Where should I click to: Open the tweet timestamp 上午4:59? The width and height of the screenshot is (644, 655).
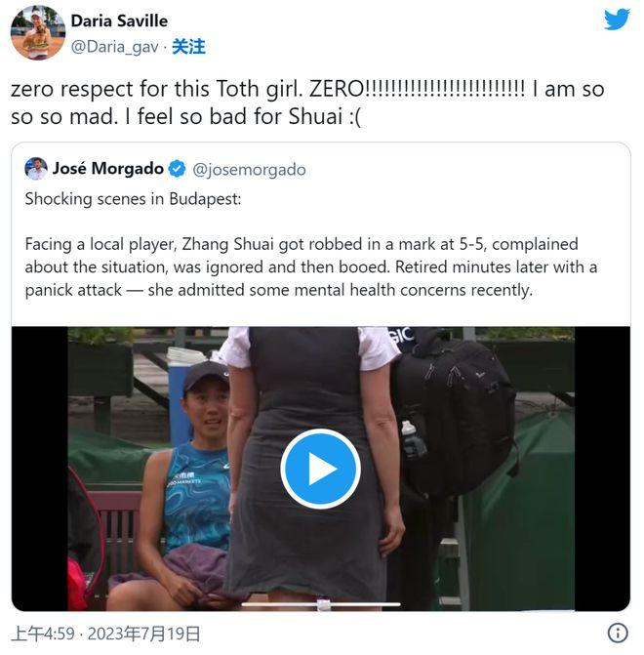click(x=43, y=634)
